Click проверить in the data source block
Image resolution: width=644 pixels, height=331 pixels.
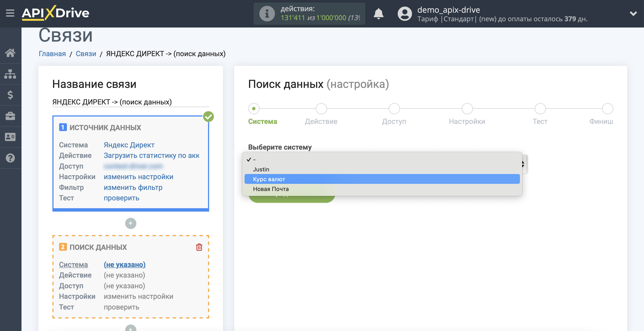122,198
